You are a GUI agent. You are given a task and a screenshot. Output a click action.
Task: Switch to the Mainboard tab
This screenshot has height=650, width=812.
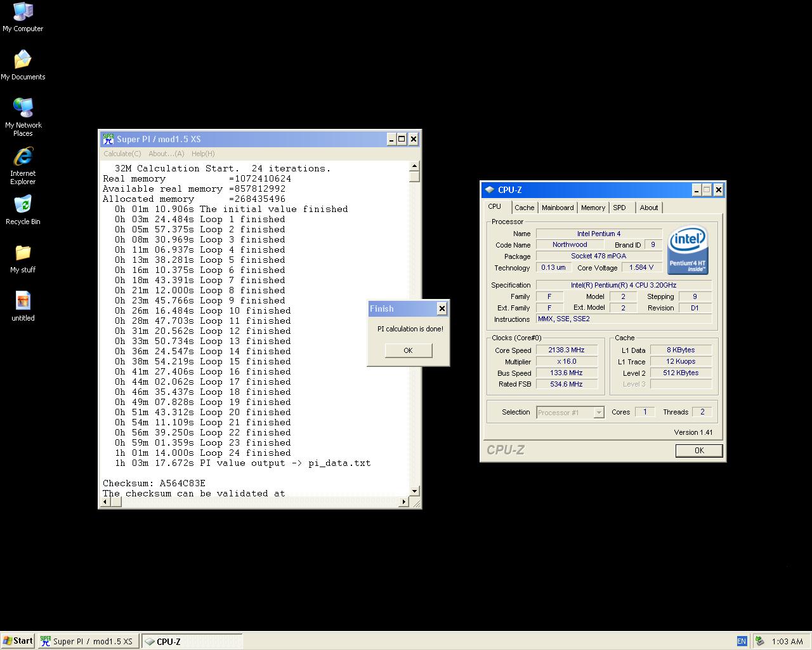click(558, 208)
